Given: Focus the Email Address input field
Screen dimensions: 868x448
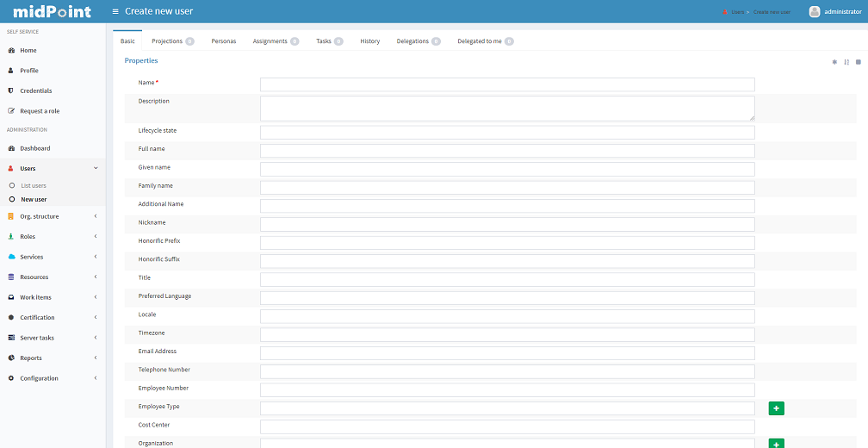Looking at the screenshot, I should 508,353.
